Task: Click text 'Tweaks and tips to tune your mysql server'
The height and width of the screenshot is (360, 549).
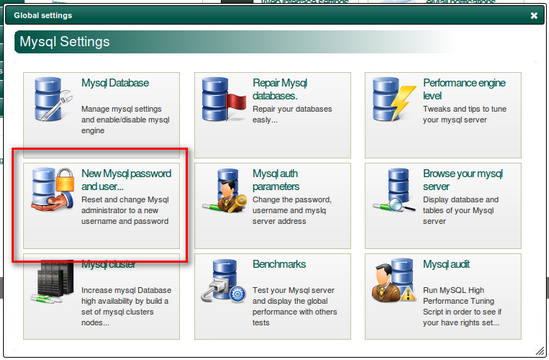Action: click(465, 114)
